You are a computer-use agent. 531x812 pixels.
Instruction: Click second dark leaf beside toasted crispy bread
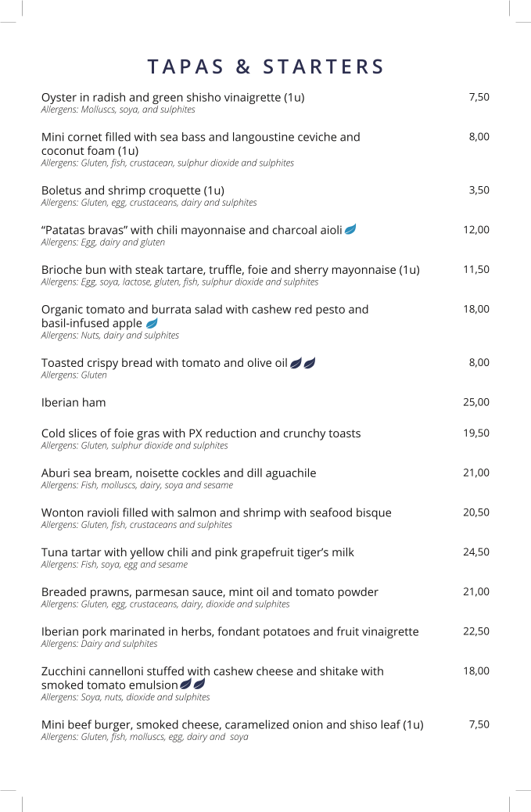(x=310, y=362)
